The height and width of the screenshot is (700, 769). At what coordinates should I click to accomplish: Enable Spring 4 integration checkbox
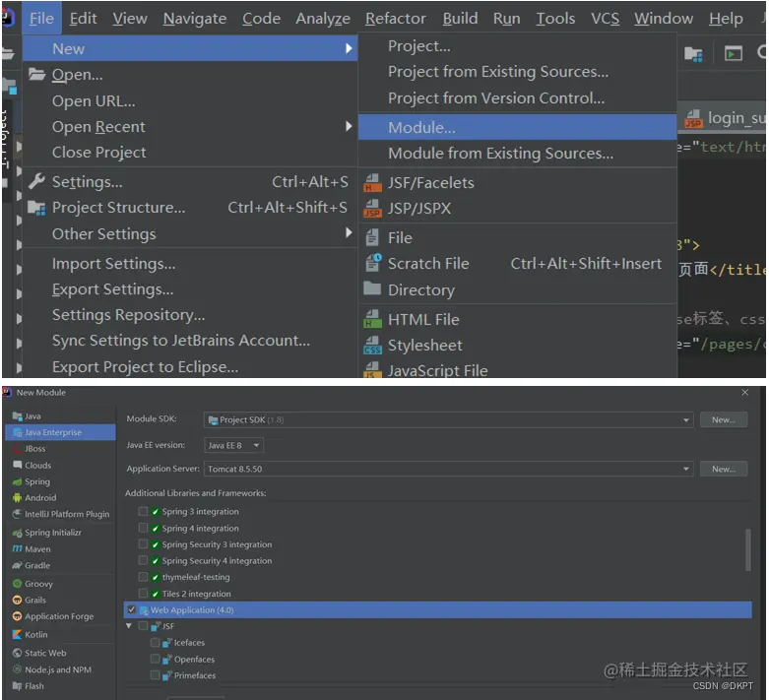pyautogui.click(x=143, y=528)
